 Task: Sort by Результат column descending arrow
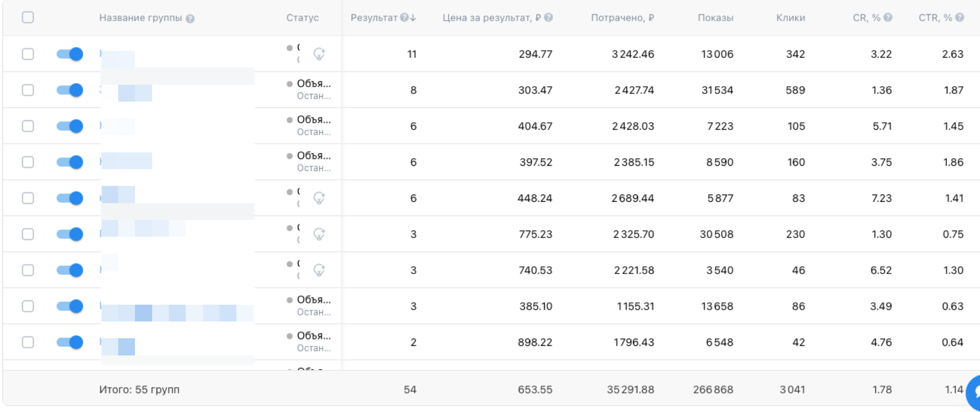pos(413,18)
